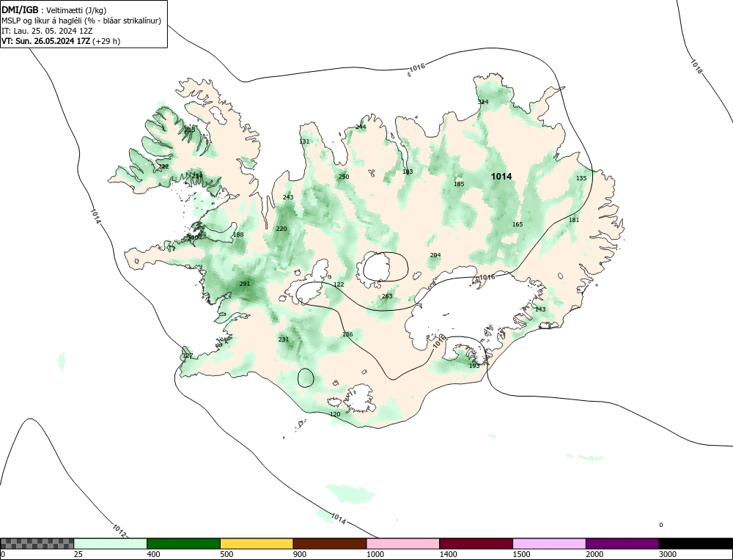This screenshot has width=733, height=560.
Task: Click the map value "324"
Action: 483,102
